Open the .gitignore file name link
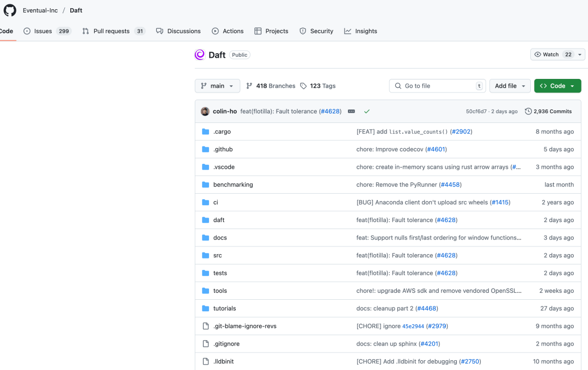 226,344
